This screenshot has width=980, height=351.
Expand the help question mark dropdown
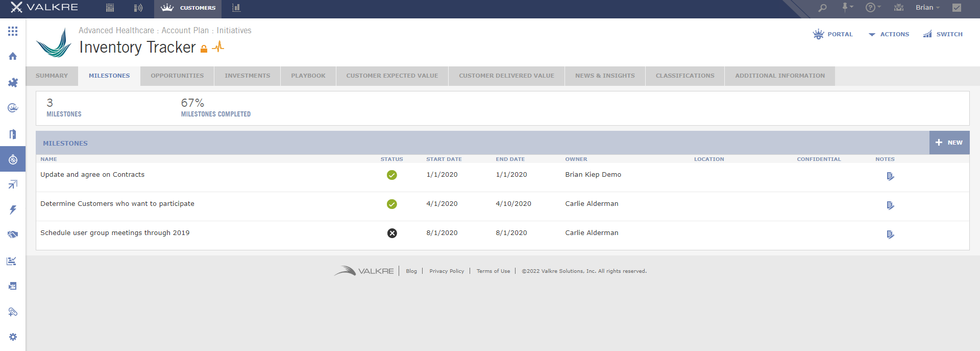click(873, 7)
